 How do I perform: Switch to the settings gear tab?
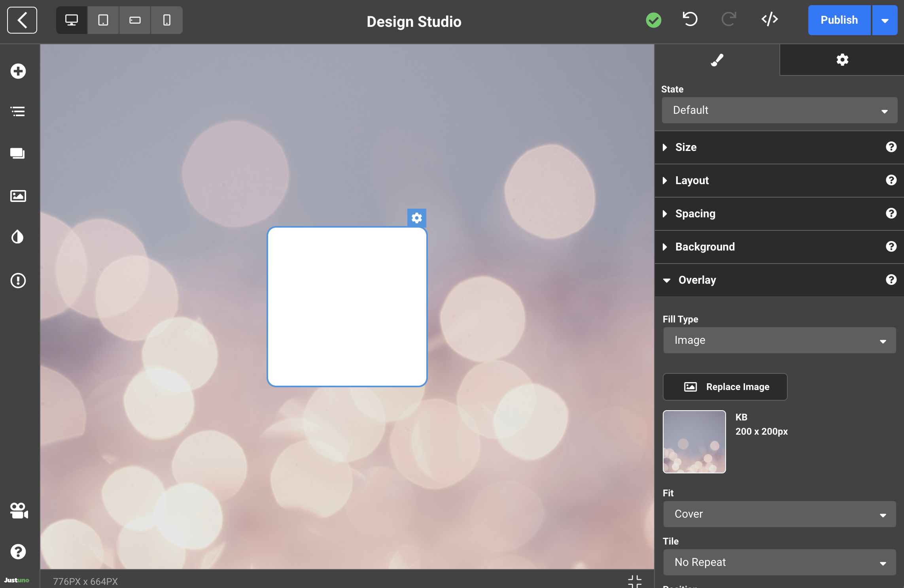click(842, 60)
